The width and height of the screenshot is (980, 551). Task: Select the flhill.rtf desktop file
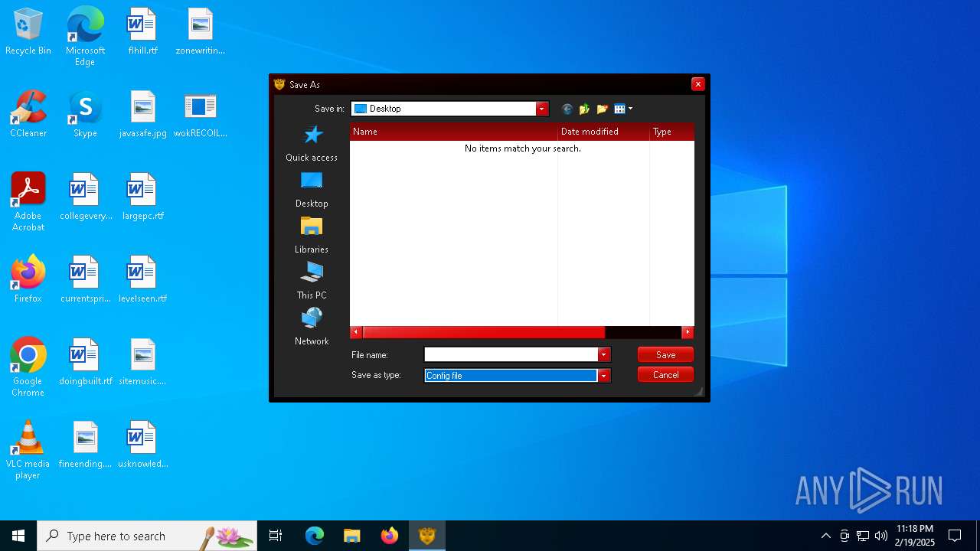pyautogui.click(x=142, y=32)
